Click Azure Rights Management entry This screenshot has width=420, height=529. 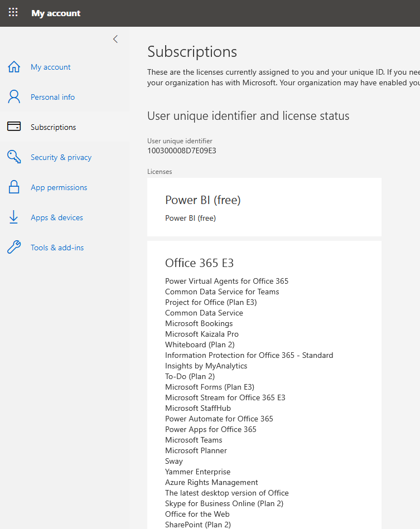[211, 482]
